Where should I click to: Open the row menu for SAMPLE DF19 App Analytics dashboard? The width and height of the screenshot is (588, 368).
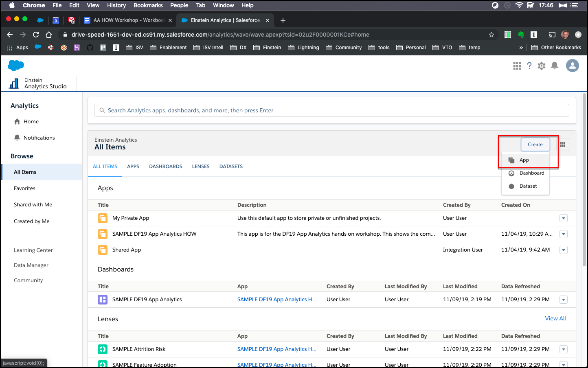click(x=564, y=300)
